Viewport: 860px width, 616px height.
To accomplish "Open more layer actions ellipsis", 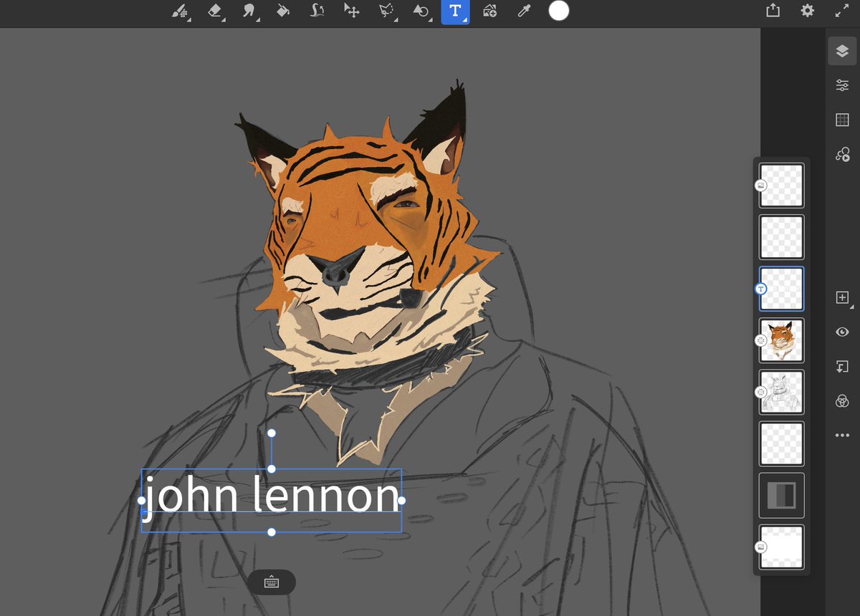I will 842,435.
